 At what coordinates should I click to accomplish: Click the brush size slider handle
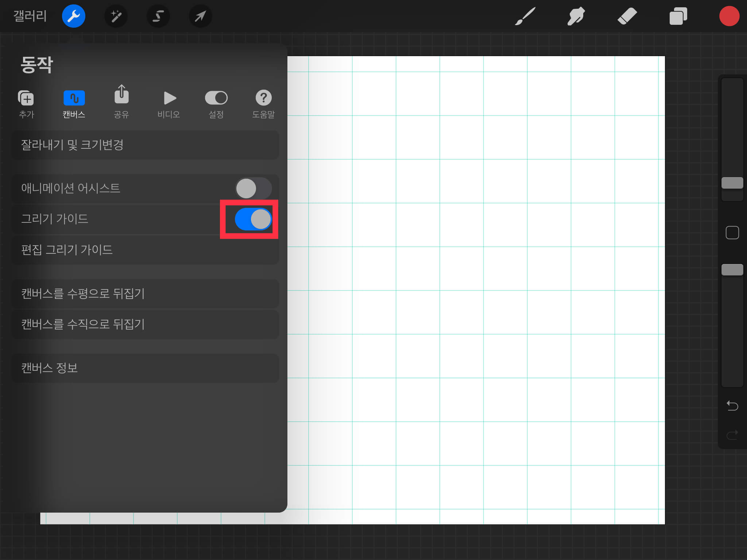732,183
